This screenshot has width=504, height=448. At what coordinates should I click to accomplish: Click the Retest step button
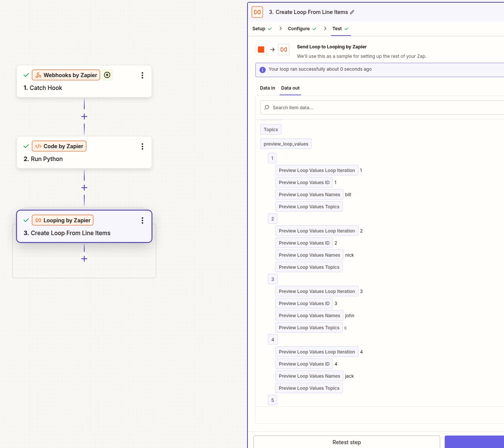347,442
